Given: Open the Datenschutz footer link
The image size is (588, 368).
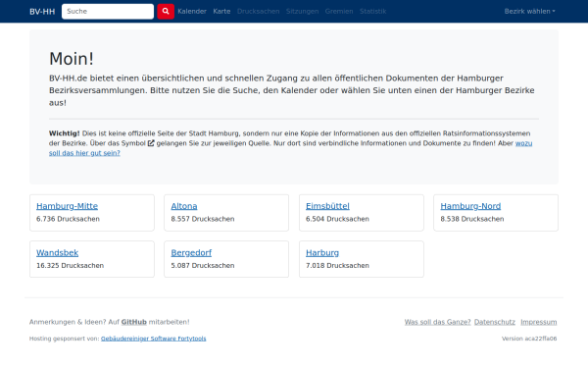Looking at the screenshot, I should tap(495, 322).
